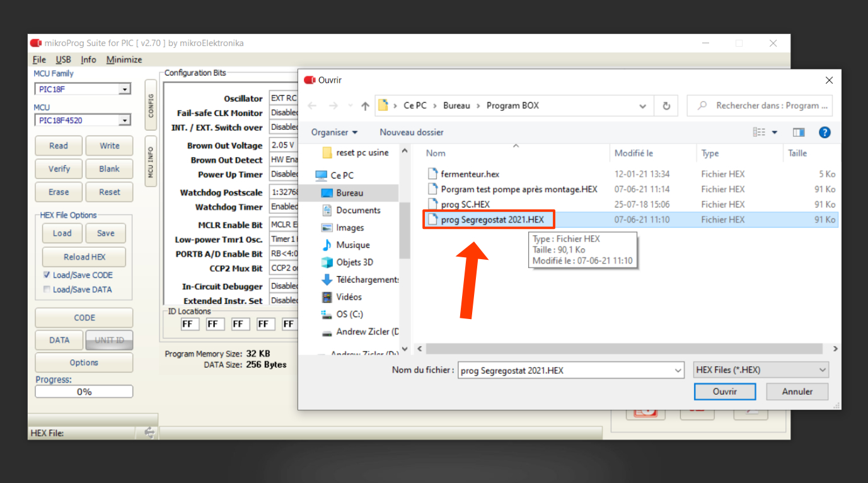This screenshot has width=868, height=483.
Task: Click the Ouvrir button
Action: pos(725,392)
